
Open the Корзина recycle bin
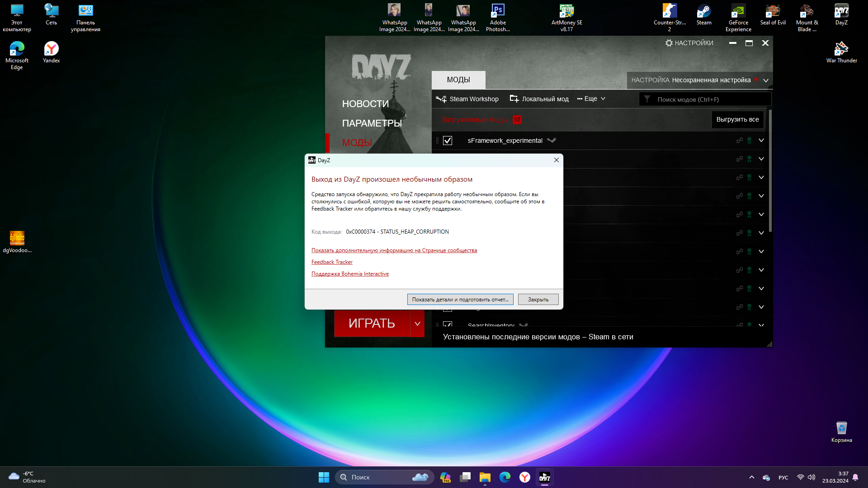point(841,432)
